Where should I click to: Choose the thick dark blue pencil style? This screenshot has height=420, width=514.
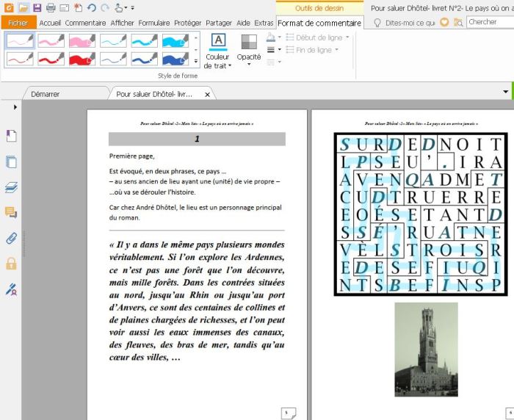175,59
